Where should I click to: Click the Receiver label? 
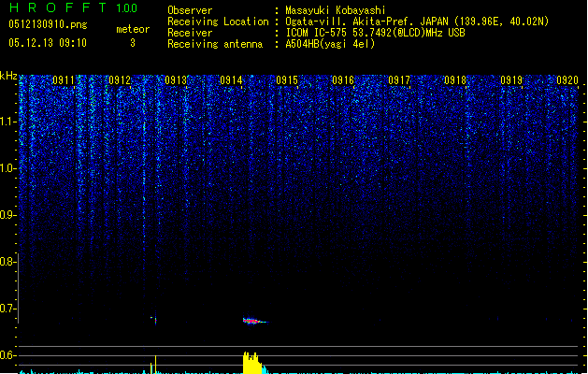(x=190, y=33)
